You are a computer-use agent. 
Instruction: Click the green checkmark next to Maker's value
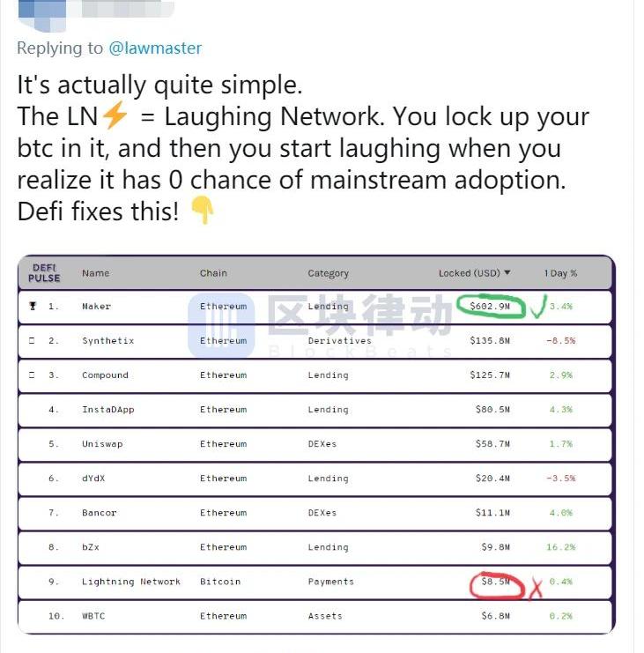click(536, 304)
